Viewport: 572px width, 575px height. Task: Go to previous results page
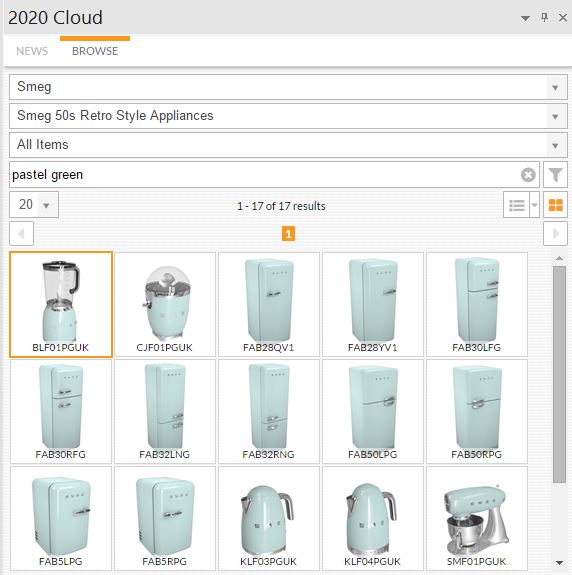point(21,233)
